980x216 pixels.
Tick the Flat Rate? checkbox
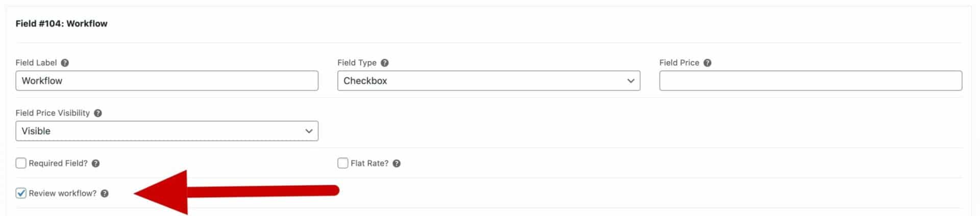click(x=343, y=163)
